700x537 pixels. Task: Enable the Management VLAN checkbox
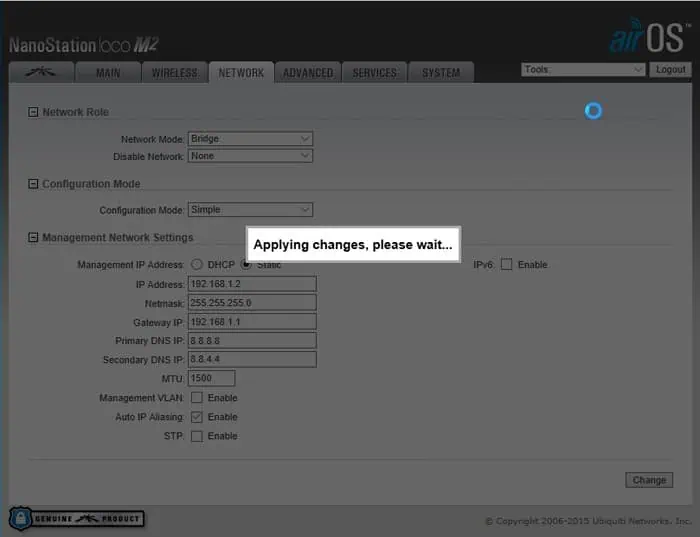196,398
